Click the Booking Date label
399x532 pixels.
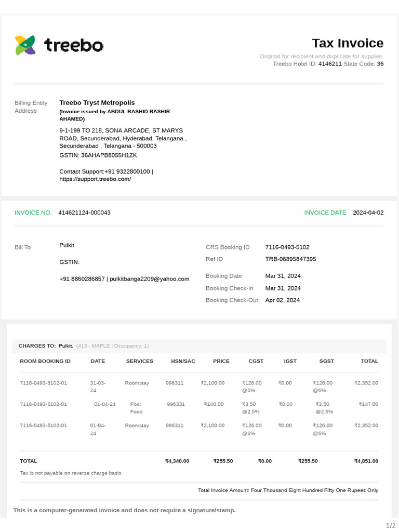(223, 276)
